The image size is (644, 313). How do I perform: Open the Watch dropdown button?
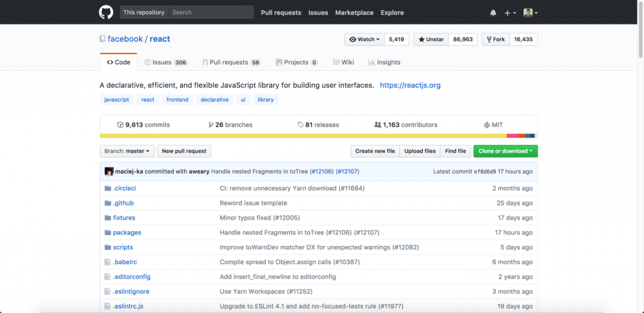coord(365,39)
